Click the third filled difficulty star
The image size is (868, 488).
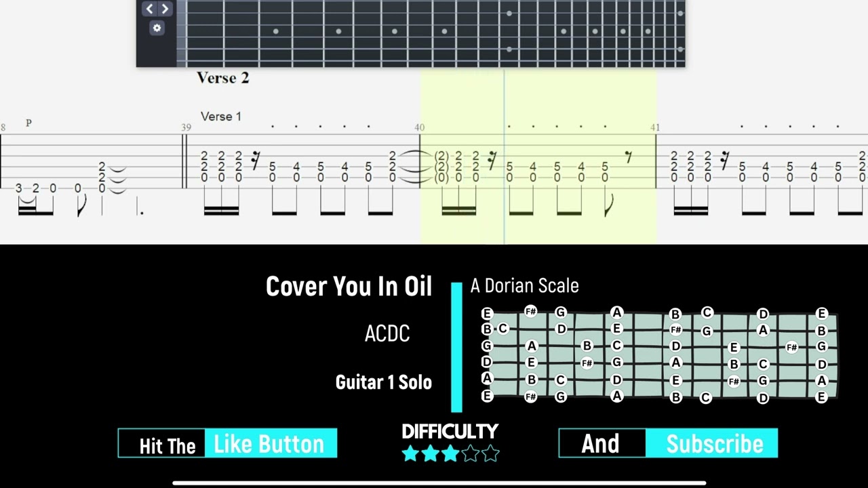pos(450,453)
